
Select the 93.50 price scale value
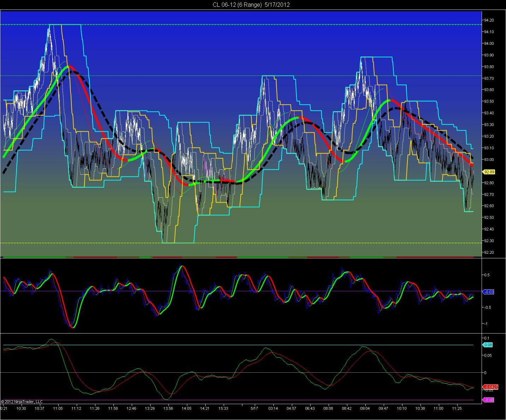(489, 102)
